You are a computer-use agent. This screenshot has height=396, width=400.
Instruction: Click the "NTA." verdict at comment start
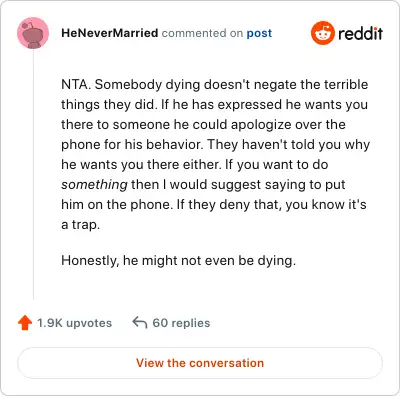(76, 84)
